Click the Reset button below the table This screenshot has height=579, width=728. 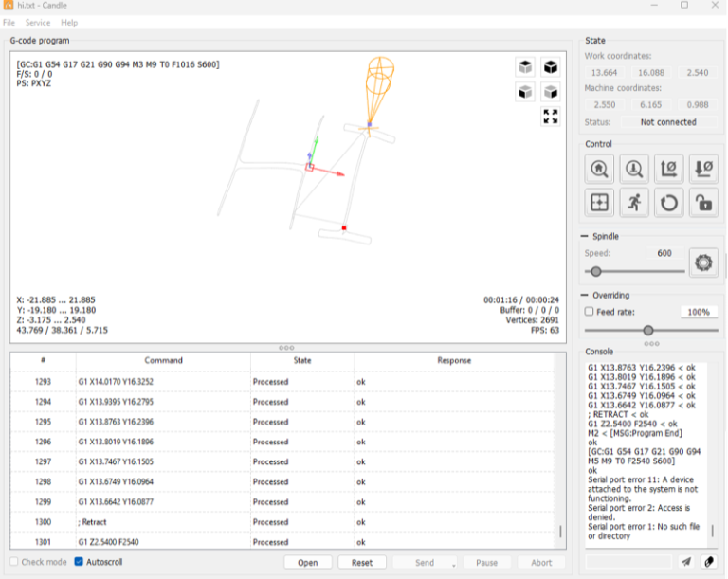[x=362, y=562]
